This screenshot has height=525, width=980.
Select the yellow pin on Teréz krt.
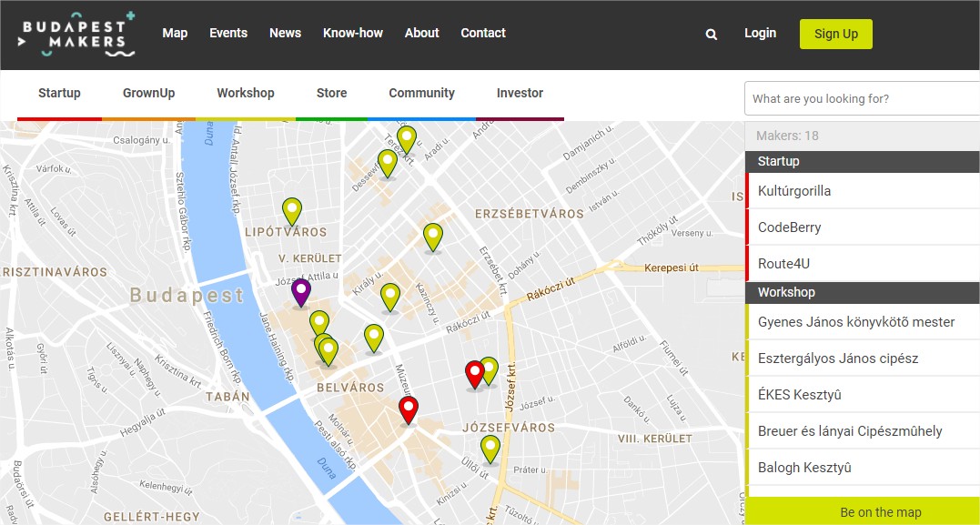(406, 140)
